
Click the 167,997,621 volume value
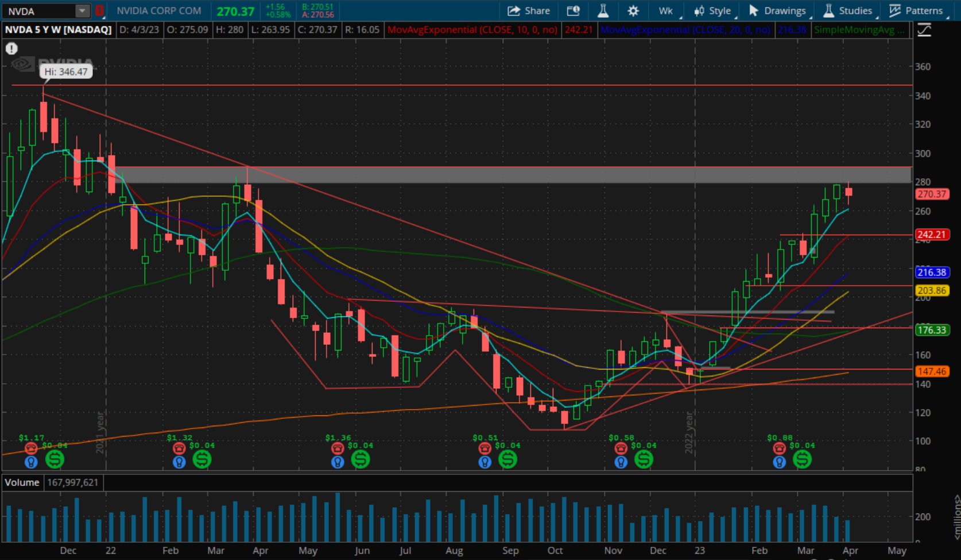pyautogui.click(x=73, y=483)
